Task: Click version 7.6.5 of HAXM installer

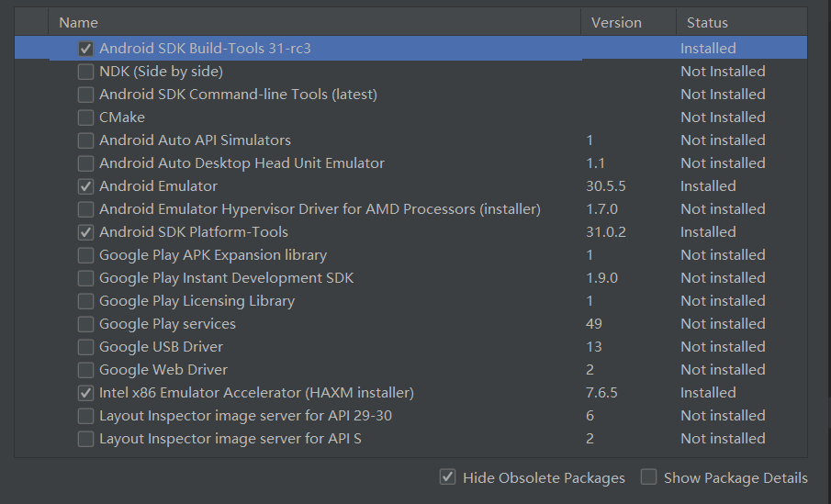Action: click(601, 393)
